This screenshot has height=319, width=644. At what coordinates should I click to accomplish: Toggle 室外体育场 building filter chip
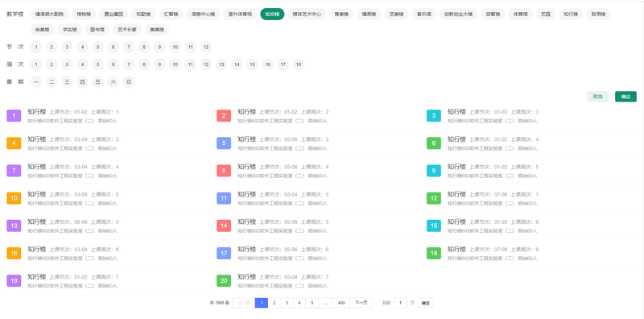coord(240,14)
